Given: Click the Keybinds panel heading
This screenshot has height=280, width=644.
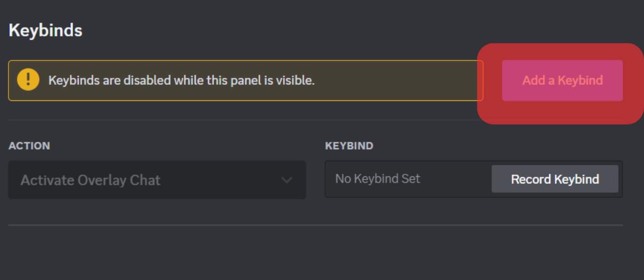Looking at the screenshot, I should point(45,30).
